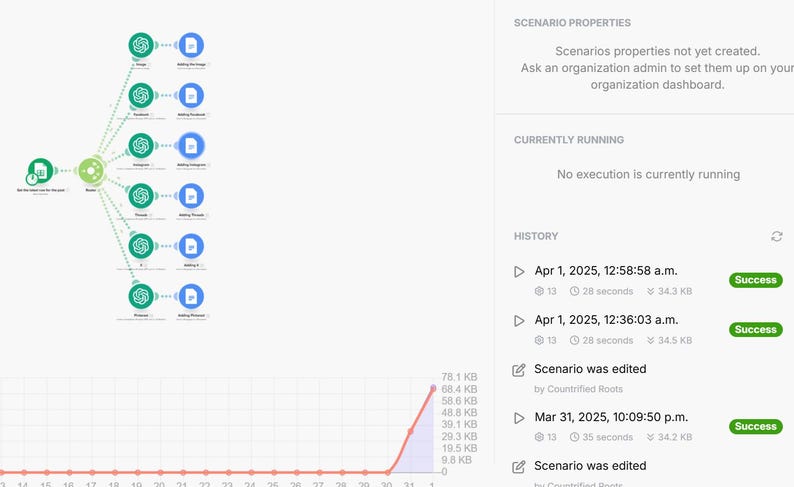Screen dimensions: 794x487
Task: Click 'Scenarios properties not yet created.' text
Action: click(657, 51)
